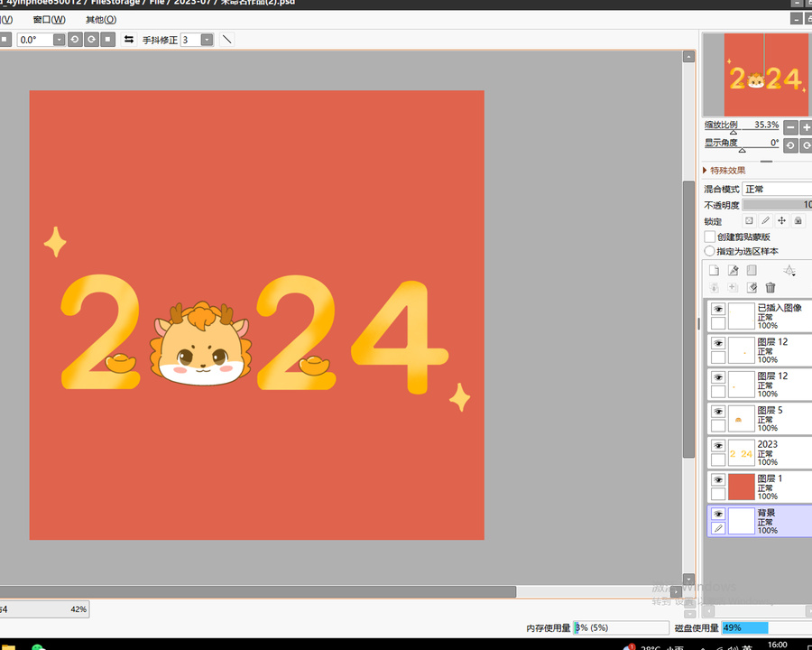Hide the red 图层 1 layer
Image resolution: width=812 pixels, height=650 pixels.
pos(718,480)
